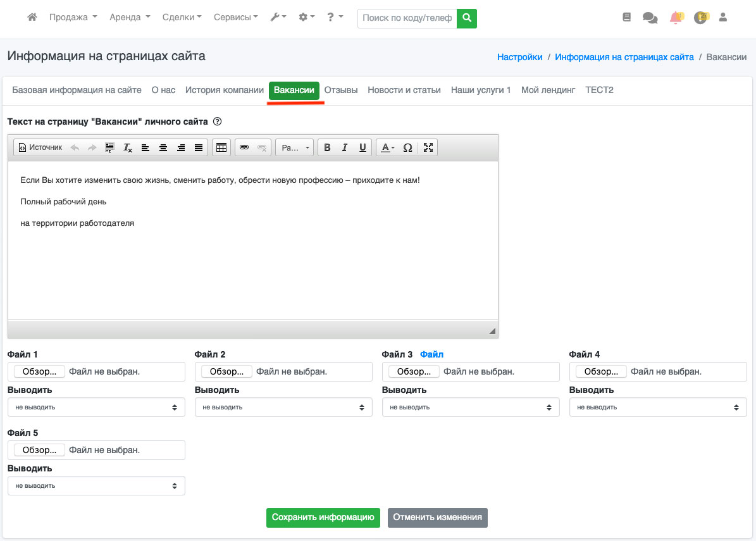Apply italic formatting in the editor

click(345, 147)
